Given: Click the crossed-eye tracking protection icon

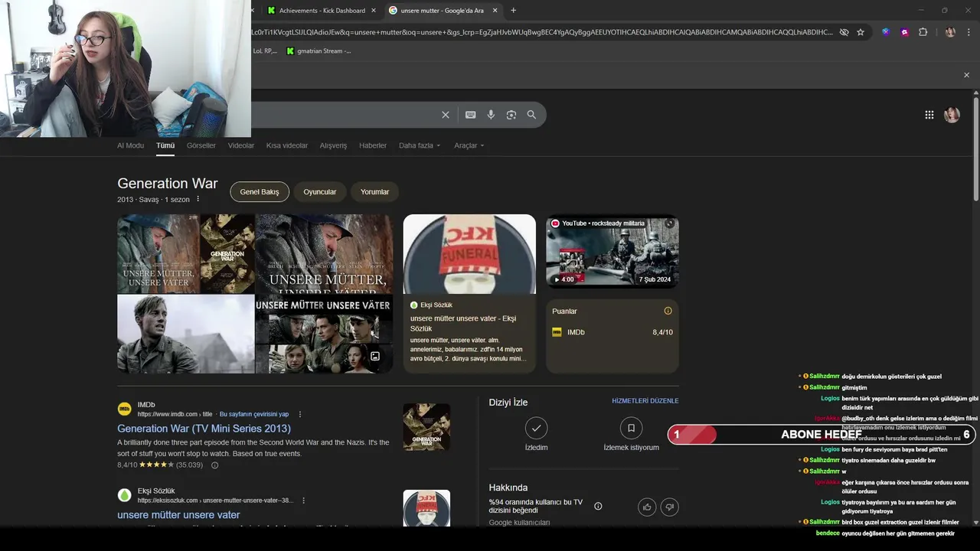Looking at the screenshot, I should pos(844,32).
